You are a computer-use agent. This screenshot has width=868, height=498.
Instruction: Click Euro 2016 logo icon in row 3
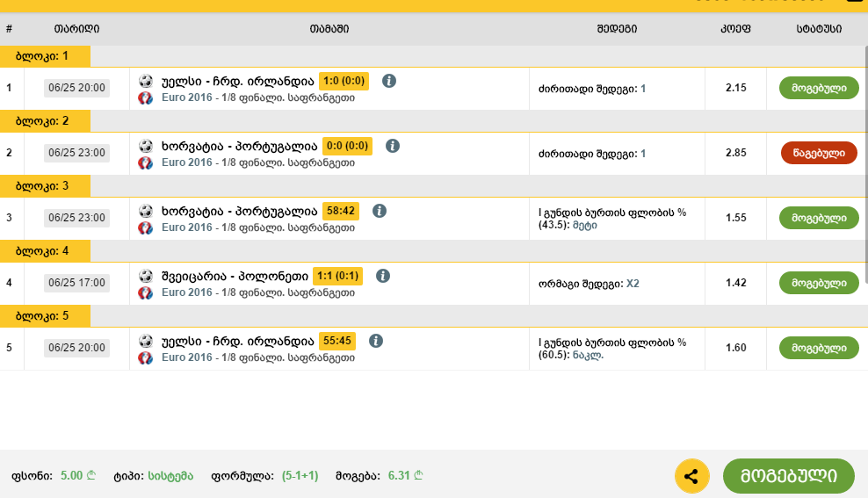[x=146, y=228]
